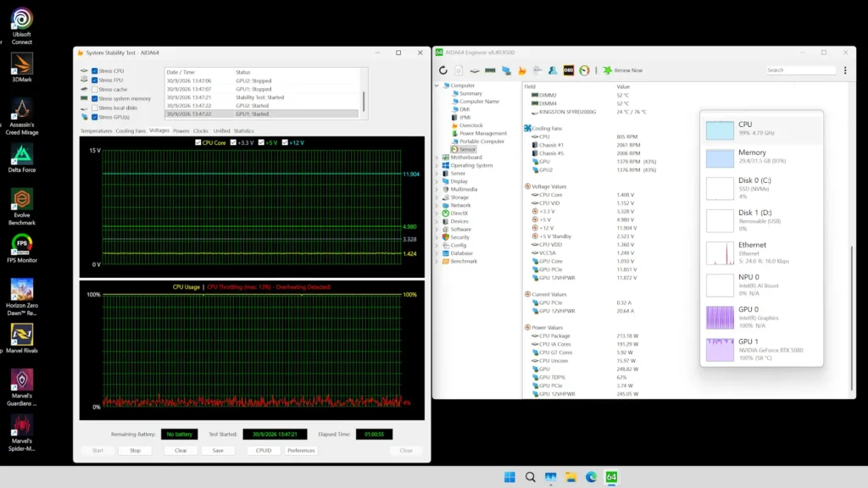Select the GPU 1 RTX 5080 graph thumbnail
This screenshot has height=488, width=868.
pos(720,350)
